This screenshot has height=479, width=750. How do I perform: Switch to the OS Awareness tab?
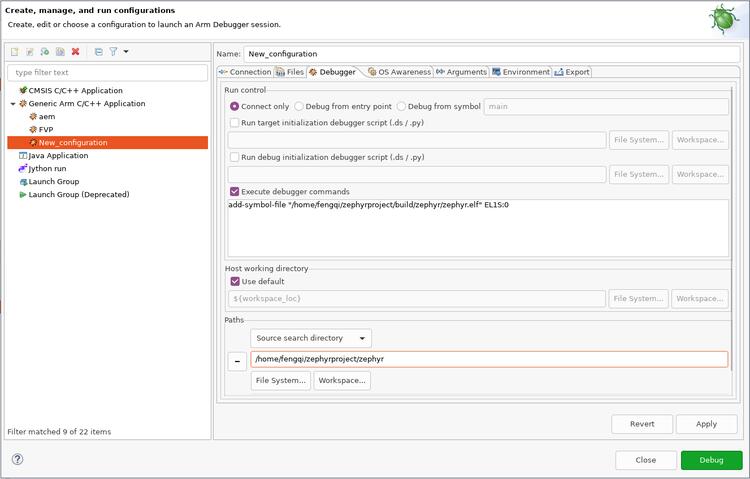pyautogui.click(x=400, y=72)
